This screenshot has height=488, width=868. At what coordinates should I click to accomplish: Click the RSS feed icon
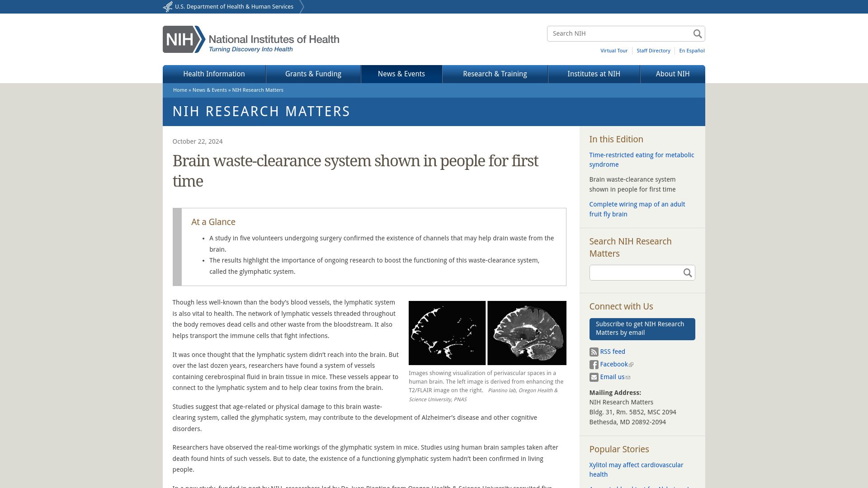click(x=594, y=352)
